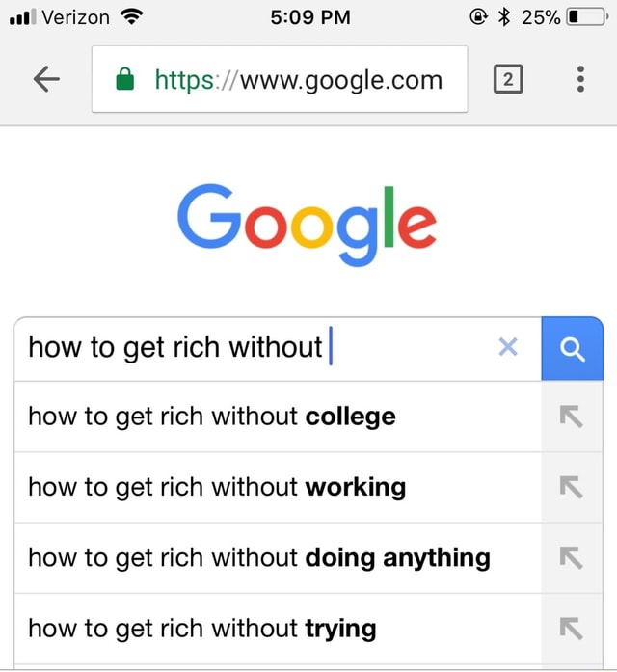Image resolution: width=617 pixels, height=672 pixels.
Task: Select suggestion 'how to get rich without college'
Action: point(212,417)
